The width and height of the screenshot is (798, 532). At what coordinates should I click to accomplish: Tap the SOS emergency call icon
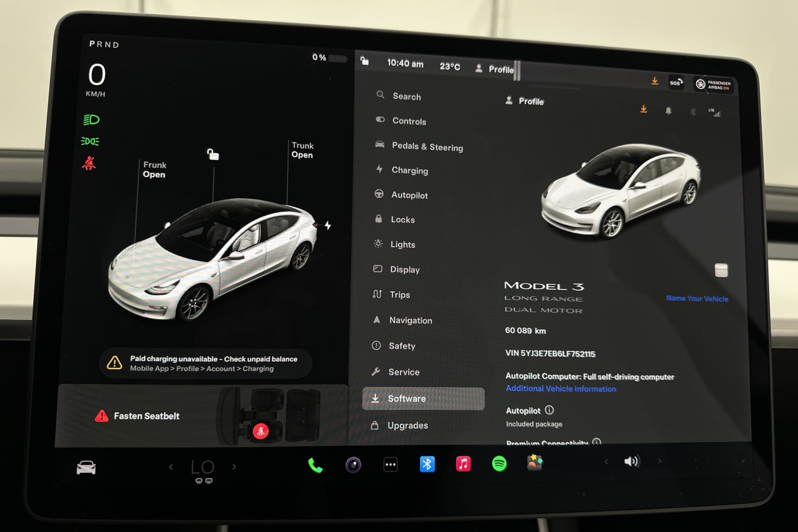(676, 83)
